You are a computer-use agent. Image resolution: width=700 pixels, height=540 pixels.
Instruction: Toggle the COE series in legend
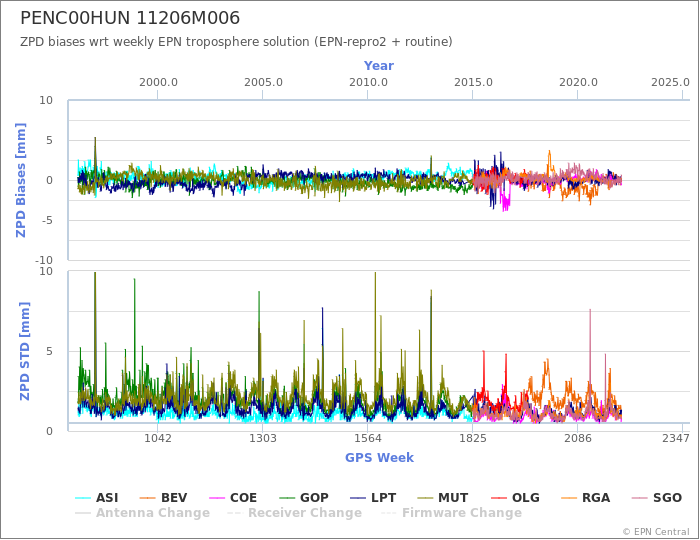click(233, 498)
